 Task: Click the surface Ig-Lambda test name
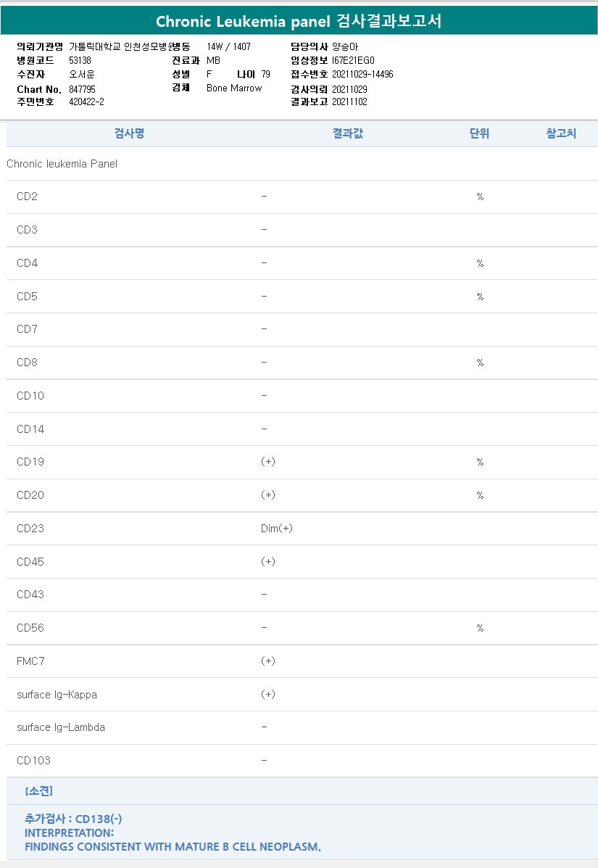coord(61,727)
